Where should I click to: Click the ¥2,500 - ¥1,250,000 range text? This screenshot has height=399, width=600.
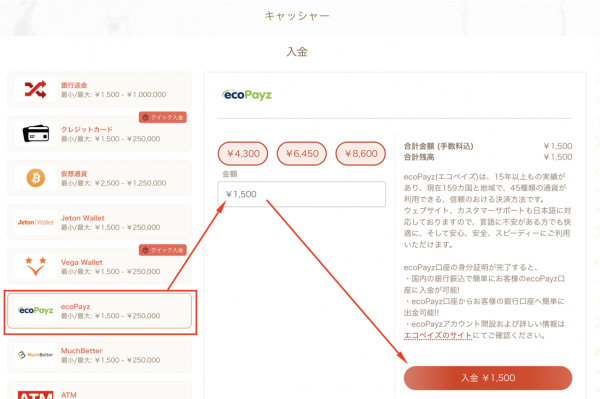[130, 183]
